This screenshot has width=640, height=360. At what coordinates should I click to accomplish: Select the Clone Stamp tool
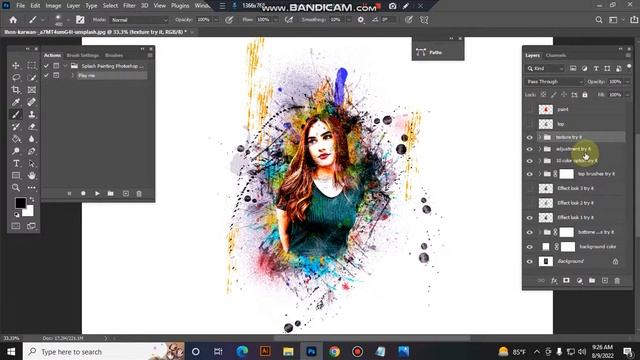31,114
